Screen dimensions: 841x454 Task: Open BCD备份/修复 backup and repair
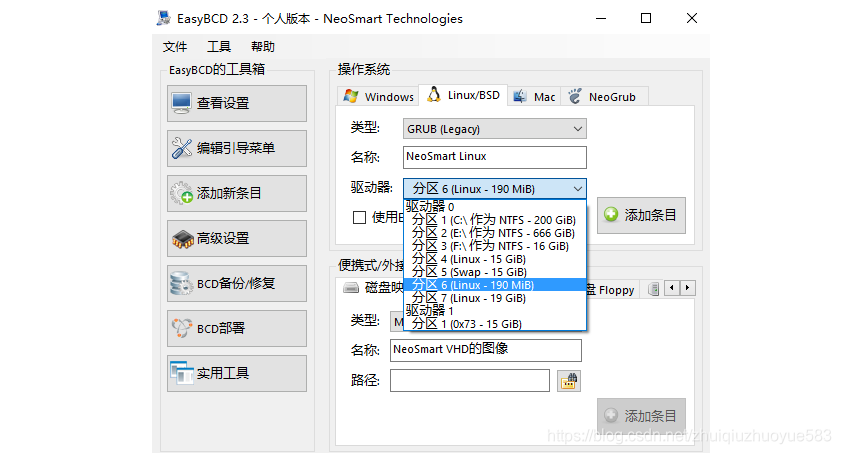coord(237,283)
